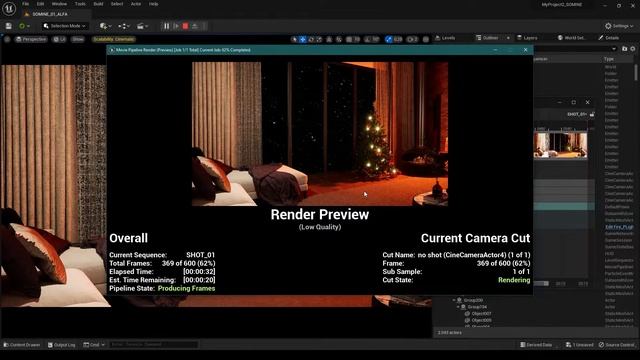
Task: Click the Scalability Cinematic warning label
Action: coord(113,39)
